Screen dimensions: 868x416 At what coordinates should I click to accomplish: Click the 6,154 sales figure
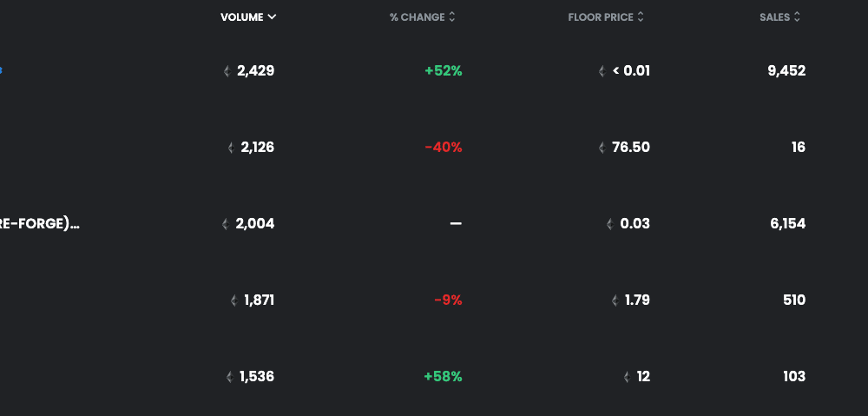coord(788,224)
